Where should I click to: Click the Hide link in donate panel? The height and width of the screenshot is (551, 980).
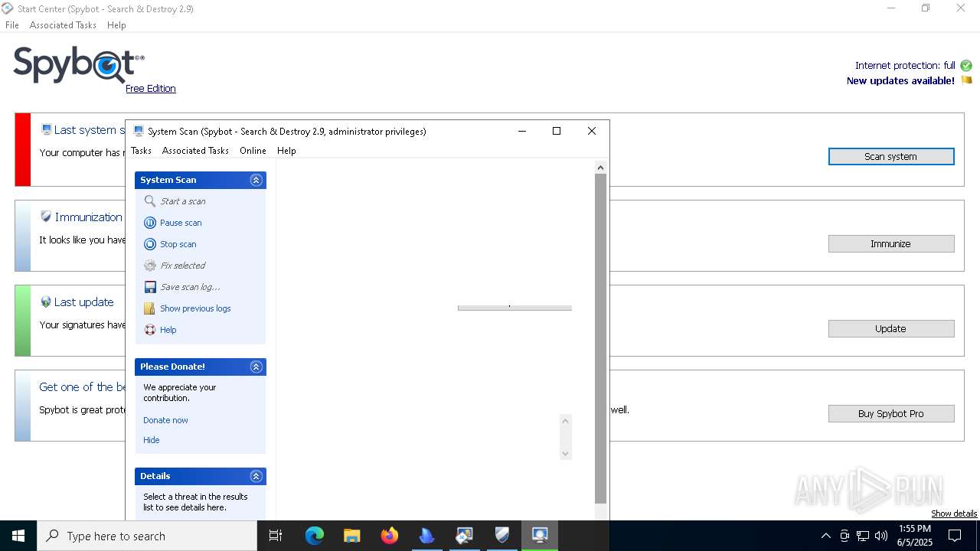point(152,440)
